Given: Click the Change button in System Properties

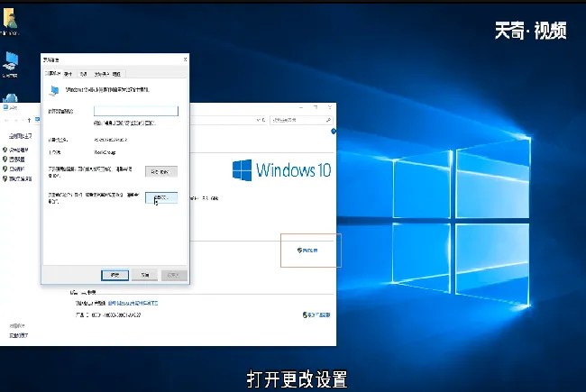Looking at the screenshot, I should [161, 197].
